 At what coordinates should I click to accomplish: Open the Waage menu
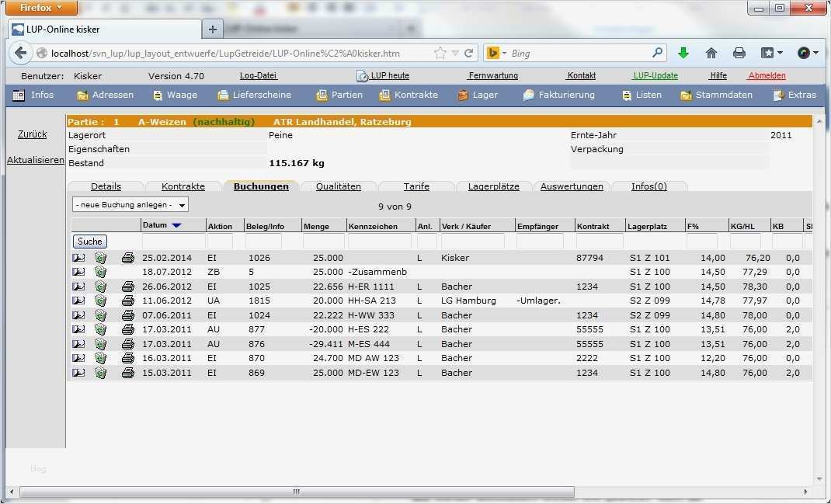[175, 95]
